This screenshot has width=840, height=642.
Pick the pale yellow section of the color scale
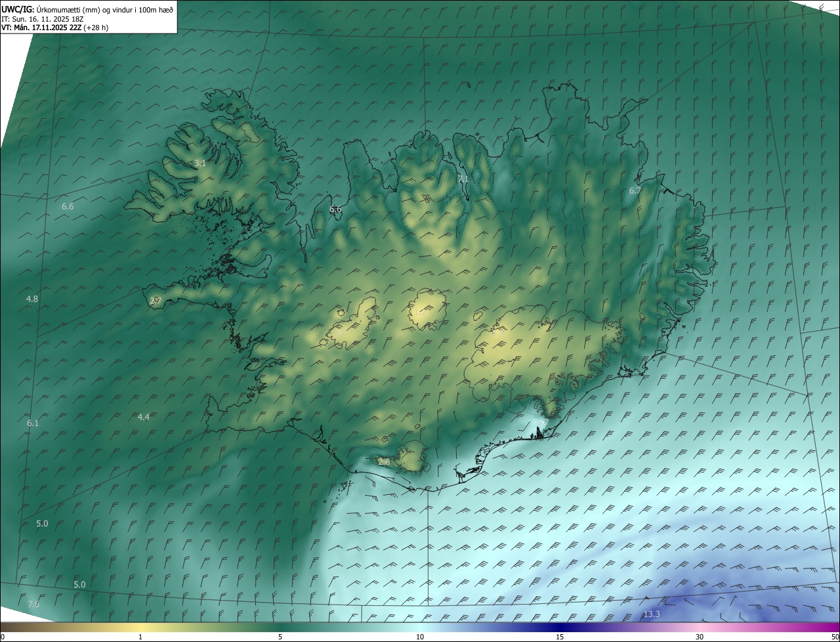coord(140,627)
